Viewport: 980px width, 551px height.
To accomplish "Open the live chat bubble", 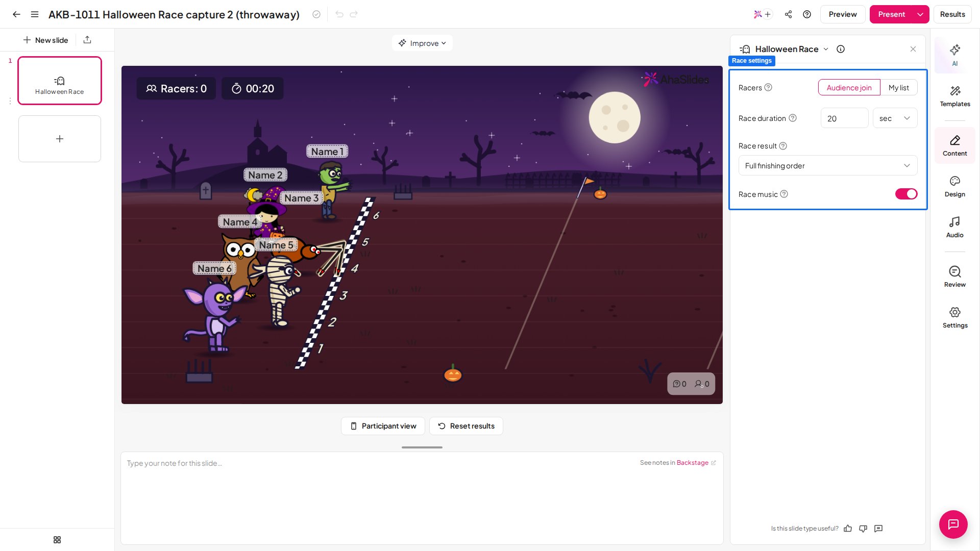I will click(x=953, y=524).
